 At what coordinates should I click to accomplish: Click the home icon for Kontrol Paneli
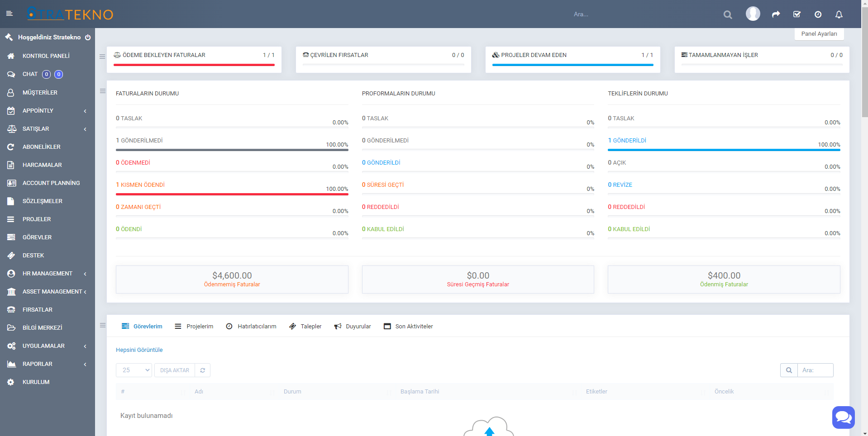[x=11, y=56]
